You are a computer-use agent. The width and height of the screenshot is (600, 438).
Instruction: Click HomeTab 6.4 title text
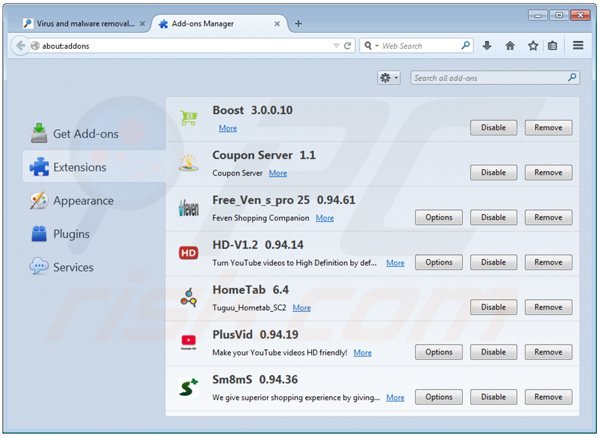(250, 290)
